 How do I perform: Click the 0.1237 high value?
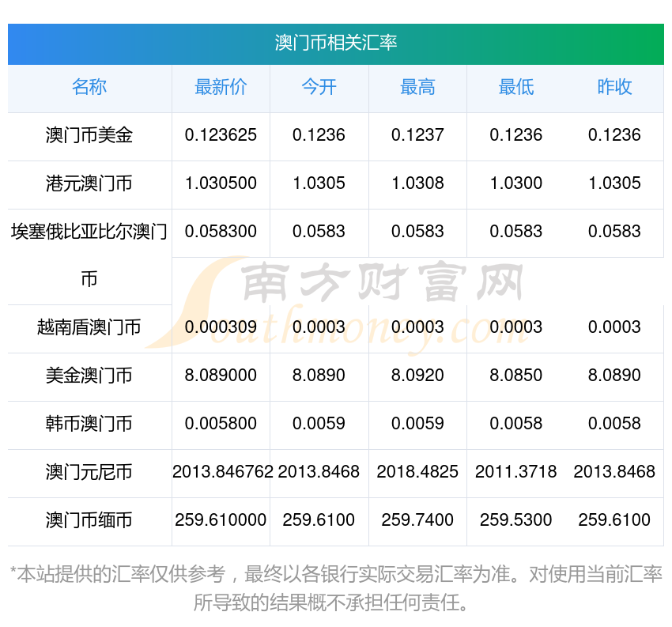pyautogui.click(x=417, y=135)
